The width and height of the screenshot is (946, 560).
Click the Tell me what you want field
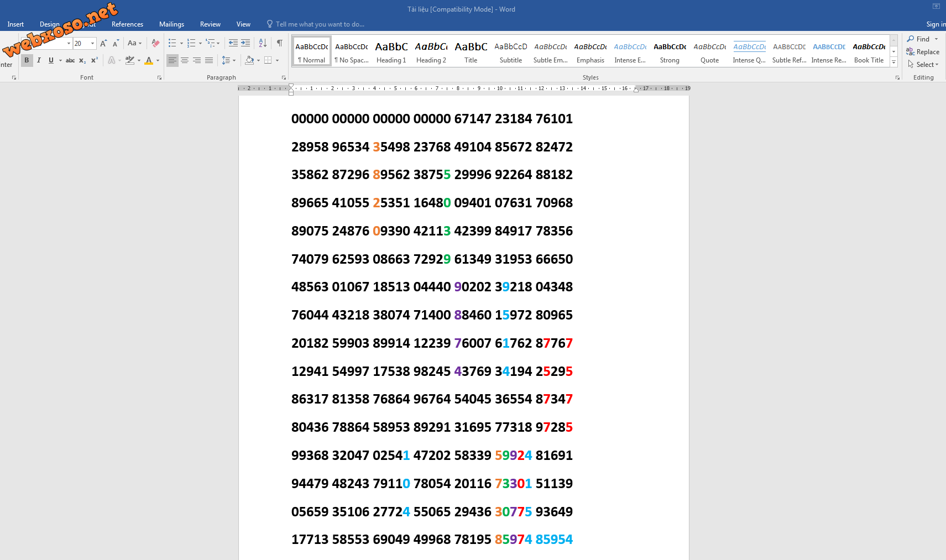[320, 24]
